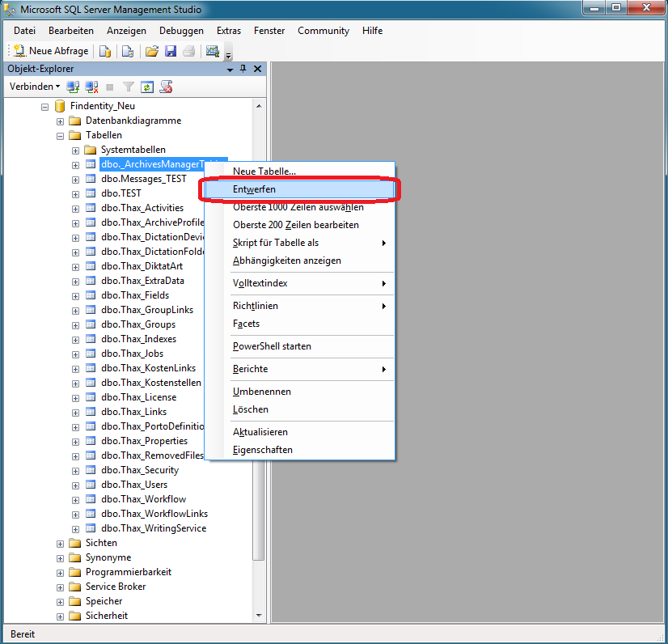Choose Entwerfen from context menu
668x644 pixels.
pos(300,189)
